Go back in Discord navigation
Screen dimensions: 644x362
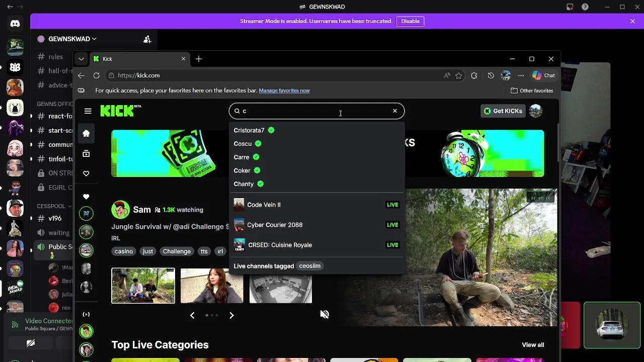10,7
